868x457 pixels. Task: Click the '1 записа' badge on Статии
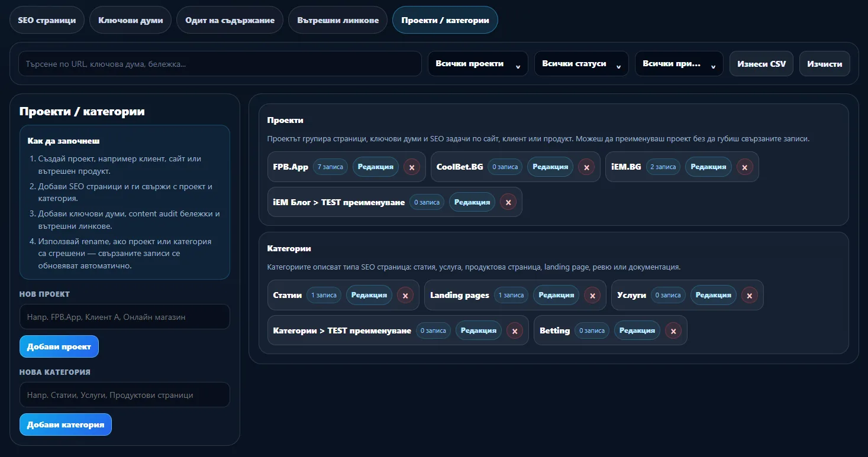click(324, 295)
